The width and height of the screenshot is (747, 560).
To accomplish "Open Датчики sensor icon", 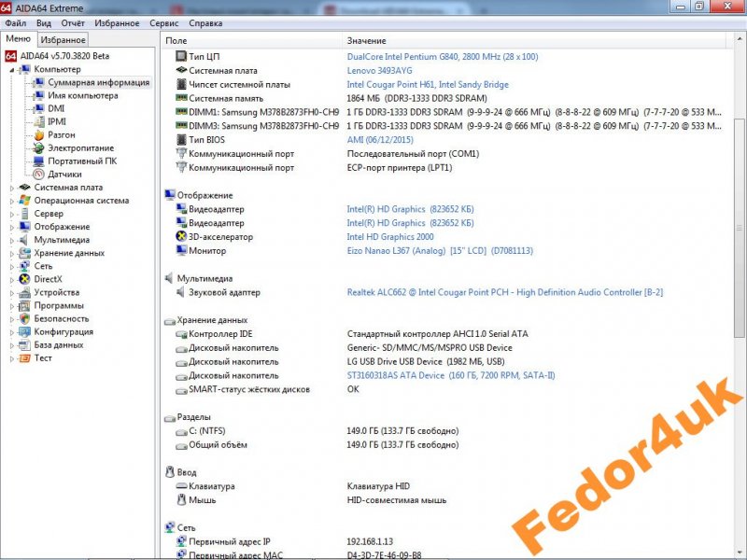I will tap(38, 174).
